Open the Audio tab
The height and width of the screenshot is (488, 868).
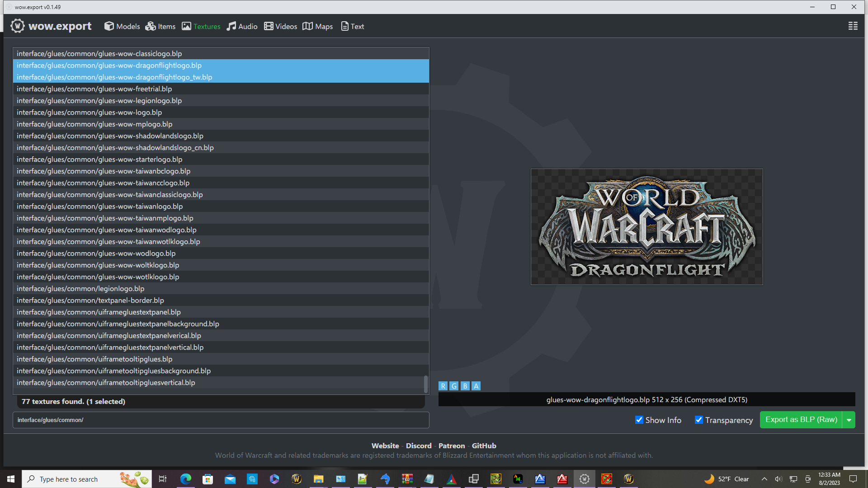tap(242, 26)
